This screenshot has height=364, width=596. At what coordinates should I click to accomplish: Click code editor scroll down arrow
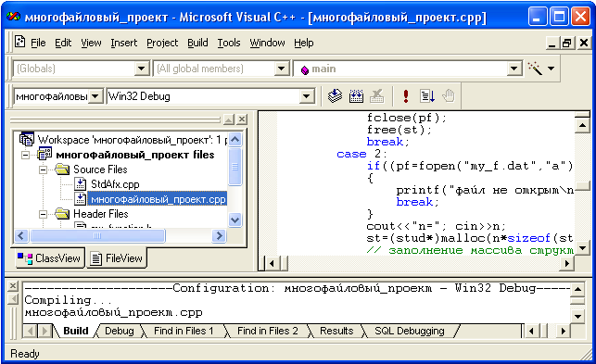(x=582, y=248)
